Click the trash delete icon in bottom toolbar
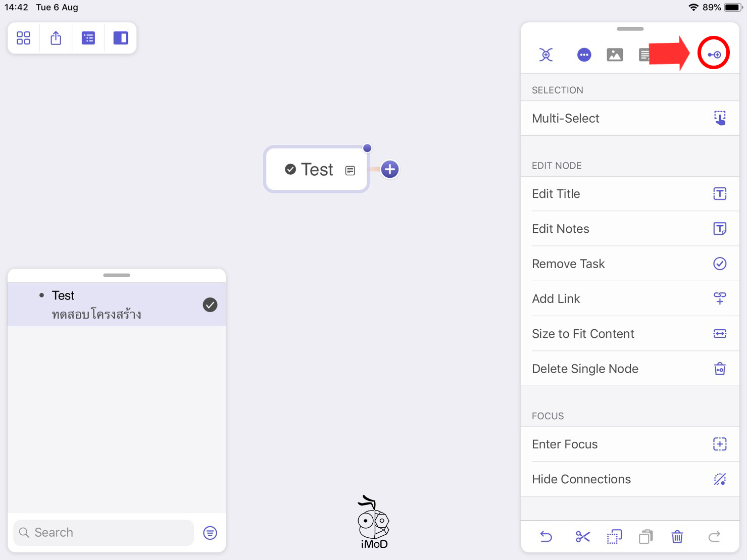 677,536
